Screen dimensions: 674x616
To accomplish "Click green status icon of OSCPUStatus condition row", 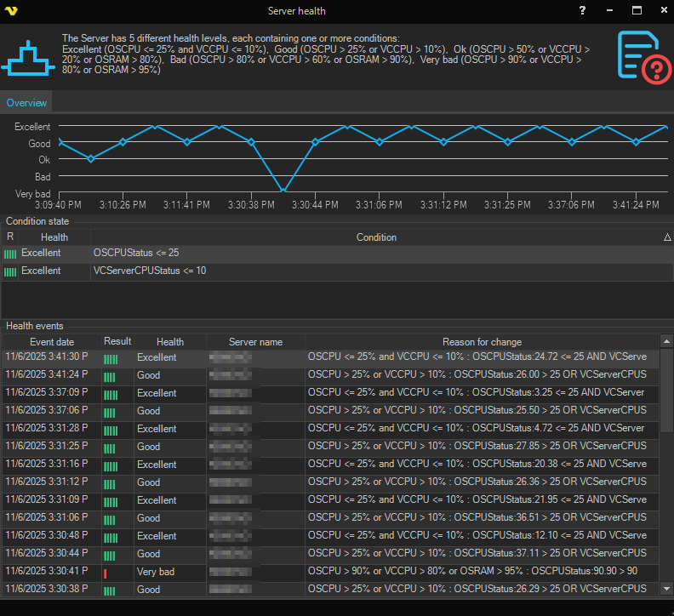I will [10, 254].
